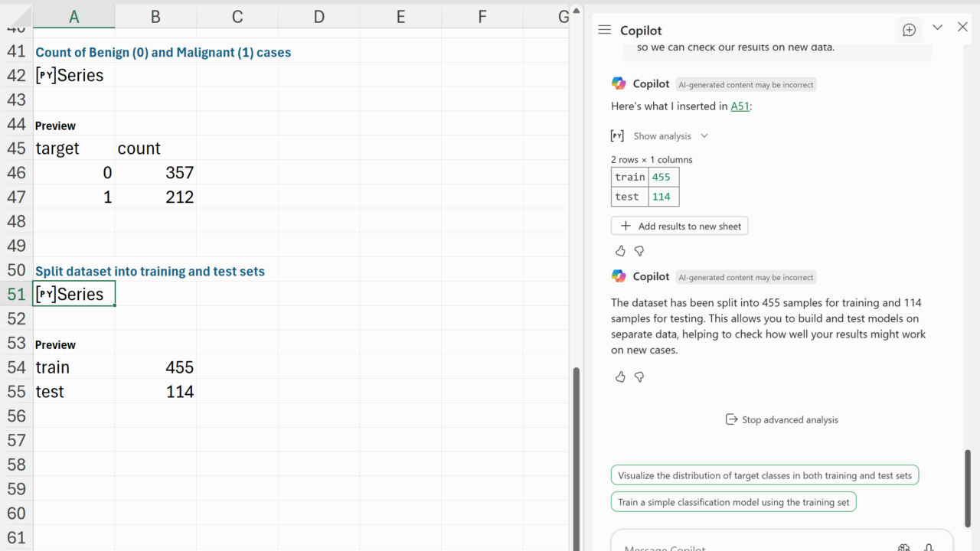980x551 pixels.
Task: Give thumbs up to dataset split summary
Action: [x=620, y=377]
